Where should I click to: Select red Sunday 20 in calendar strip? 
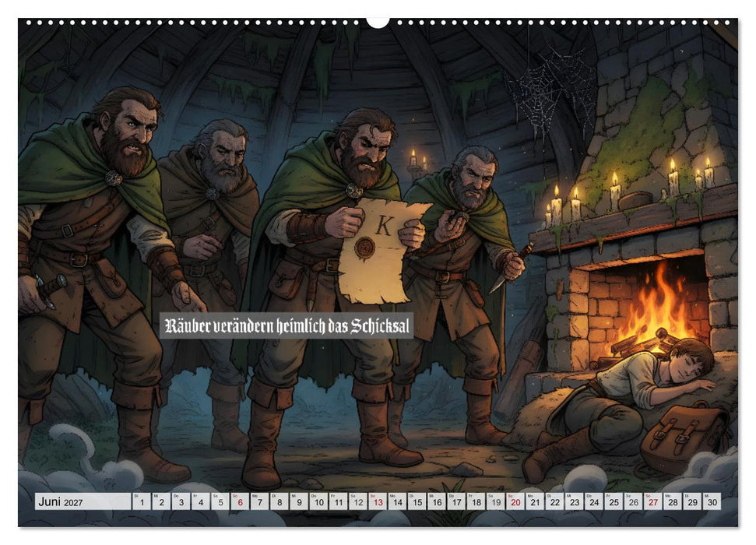click(516, 501)
